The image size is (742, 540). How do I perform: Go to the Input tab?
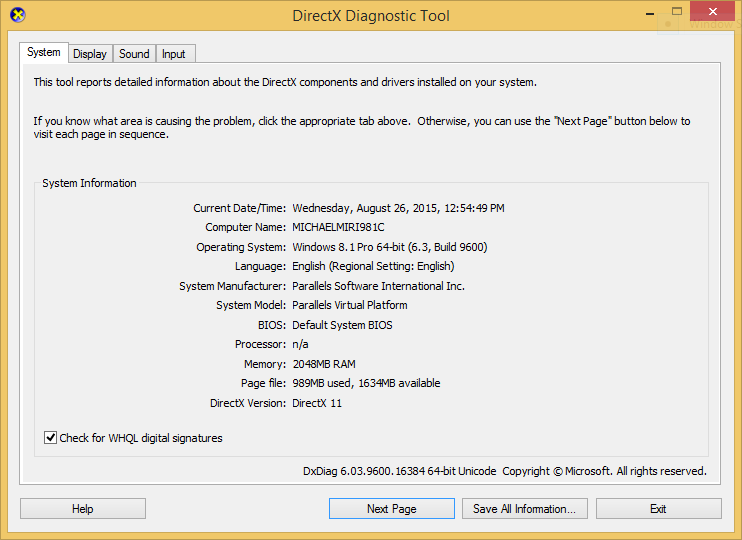(174, 54)
